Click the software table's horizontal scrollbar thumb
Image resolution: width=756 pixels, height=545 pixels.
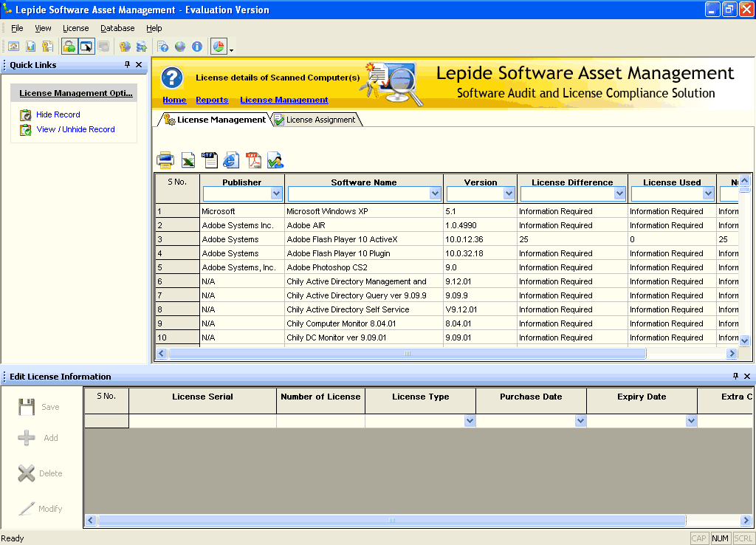tap(408, 354)
